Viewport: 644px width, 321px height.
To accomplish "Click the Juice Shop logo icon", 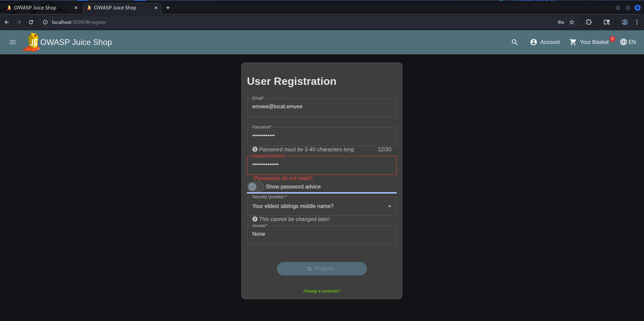I will click(31, 42).
